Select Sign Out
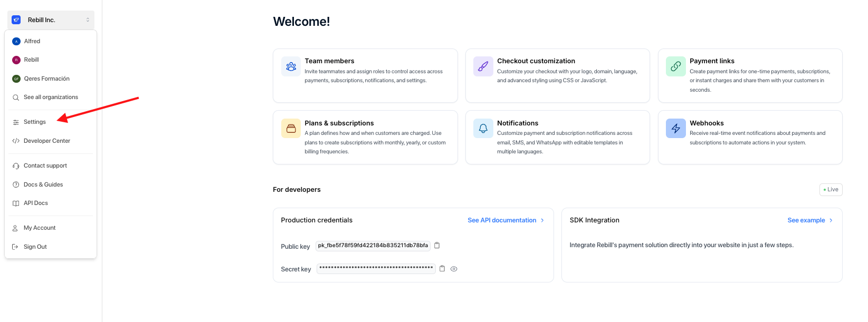 (51, 247)
